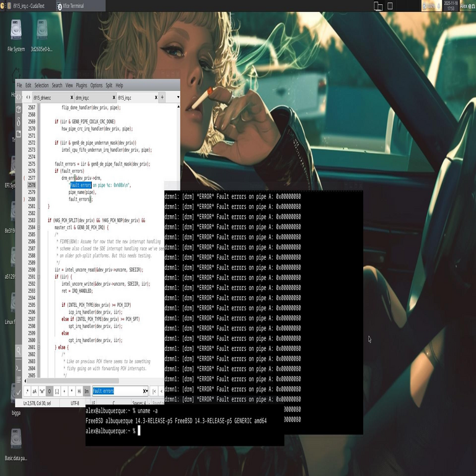Screen dimensions: 476x476
Task: Toggle case-sensitive 'aA' search option
Action: [x=35, y=391]
